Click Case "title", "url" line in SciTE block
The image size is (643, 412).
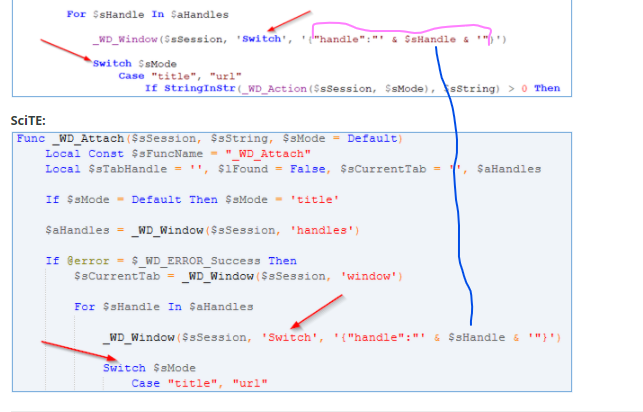(199, 383)
